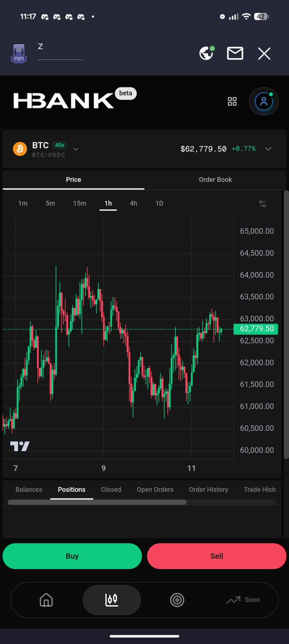This screenshot has width=289, height=644.
Task: Go to Home navigation icon
Action: point(47,600)
